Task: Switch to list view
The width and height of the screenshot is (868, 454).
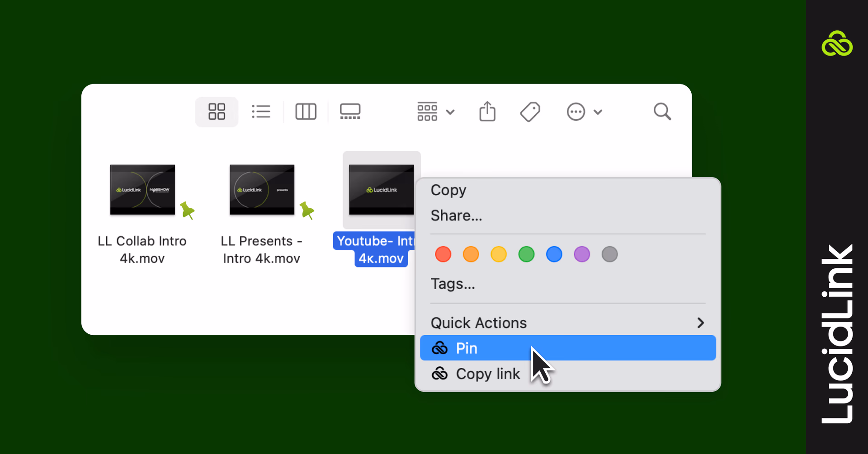Action: pos(261,112)
